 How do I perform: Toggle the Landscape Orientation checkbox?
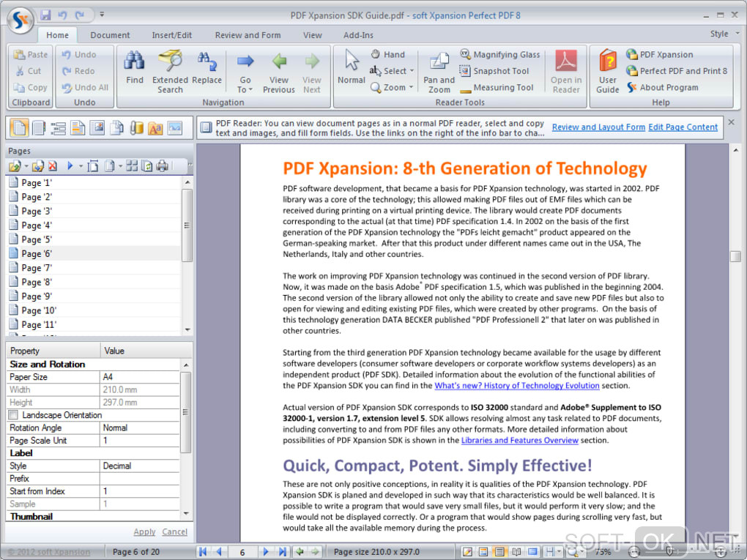(x=13, y=415)
